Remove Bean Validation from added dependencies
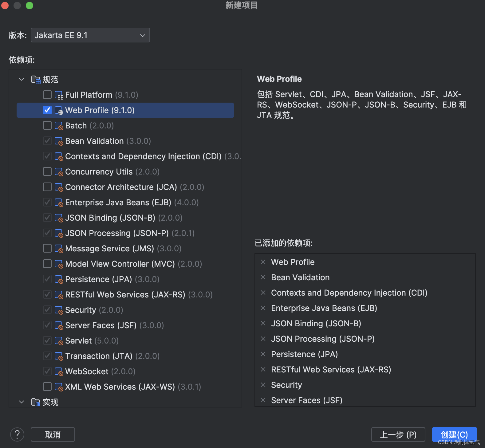 (263, 277)
